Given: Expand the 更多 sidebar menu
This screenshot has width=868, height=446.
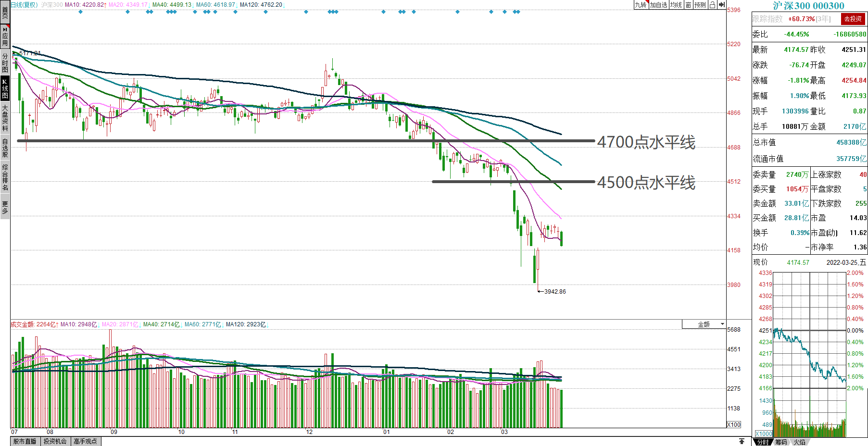Looking at the screenshot, I should point(5,208).
